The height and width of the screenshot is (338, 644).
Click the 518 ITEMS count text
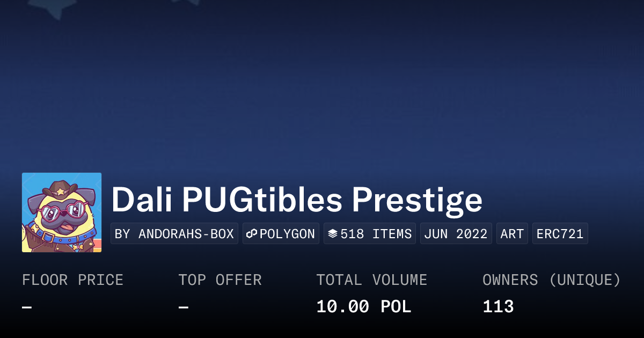376,234
